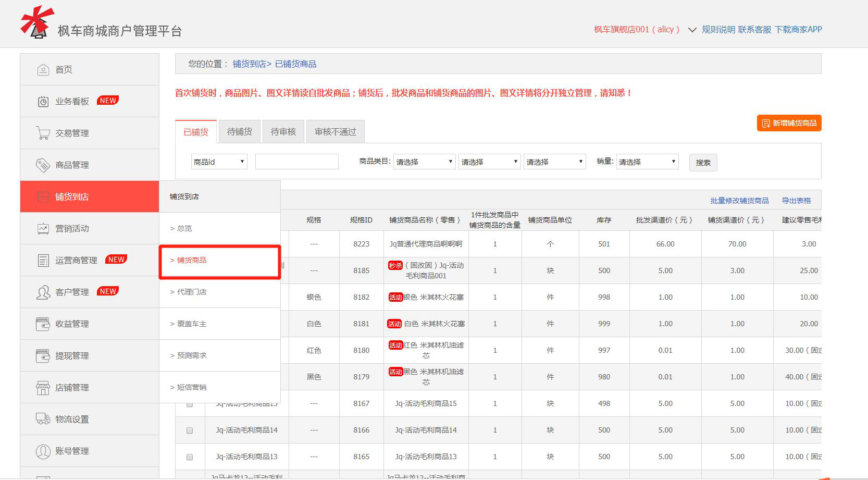Image resolution: width=868 pixels, height=480 pixels.
Task: Open 客户管理 via its people icon
Action: point(43,292)
